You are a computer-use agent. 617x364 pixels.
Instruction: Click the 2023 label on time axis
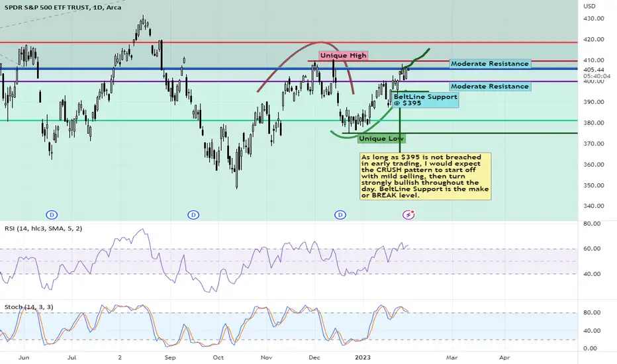(x=363, y=357)
